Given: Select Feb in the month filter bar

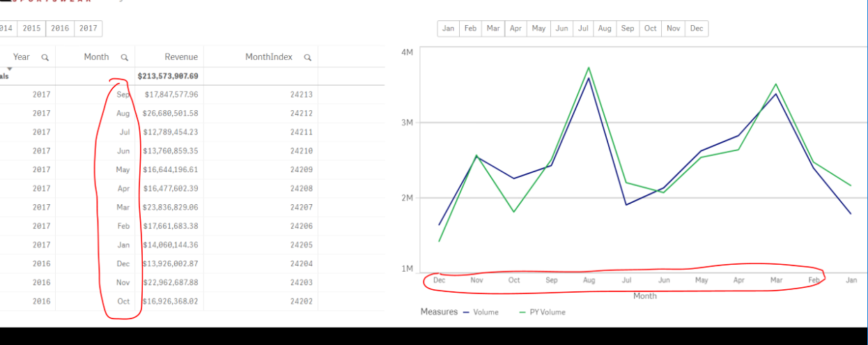Looking at the screenshot, I should (x=471, y=29).
